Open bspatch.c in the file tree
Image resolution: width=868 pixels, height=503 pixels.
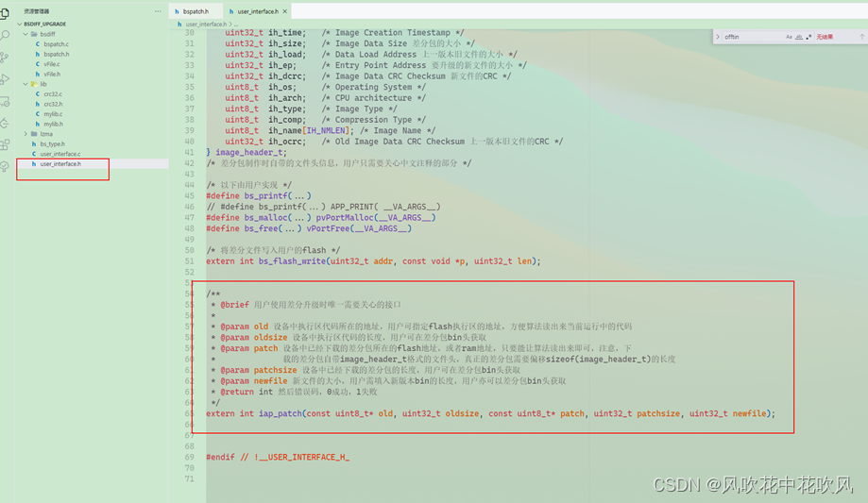pyautogui.click(x=57, y=44)
